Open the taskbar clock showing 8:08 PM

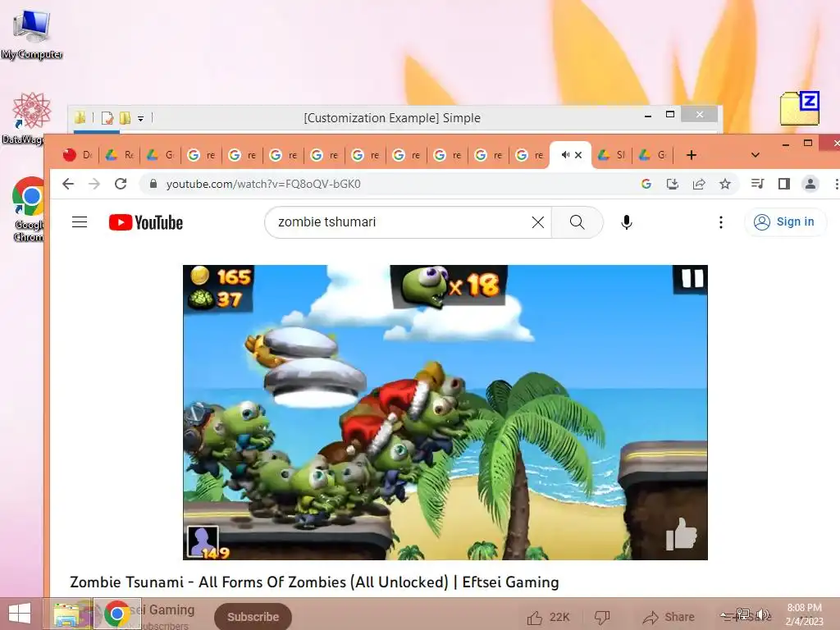pyautogui.click(x=804, y=614)
